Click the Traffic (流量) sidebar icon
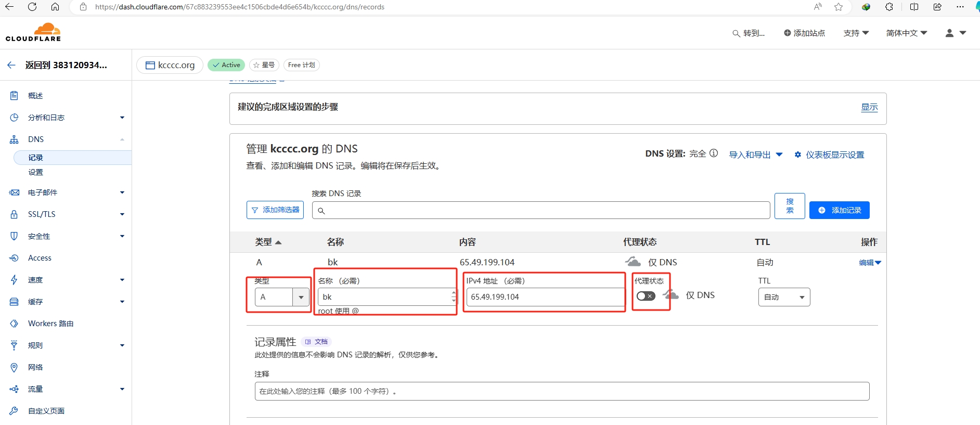This screenshot has width=980, height=425. pyautogui.click(x=14, y=389)
